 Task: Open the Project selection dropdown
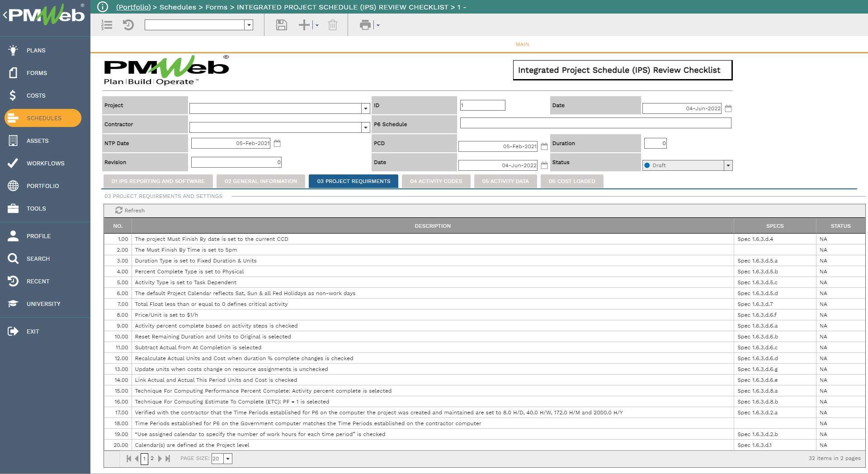click(365, 108)
